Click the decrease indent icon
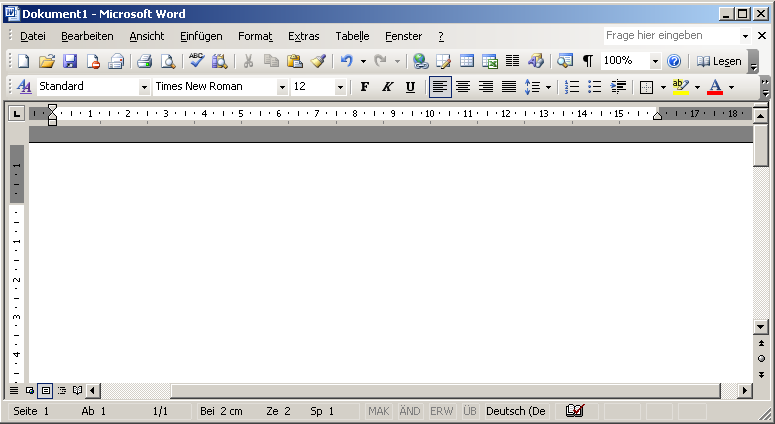This screenshot has width=775, height=424. click(618, 87)
